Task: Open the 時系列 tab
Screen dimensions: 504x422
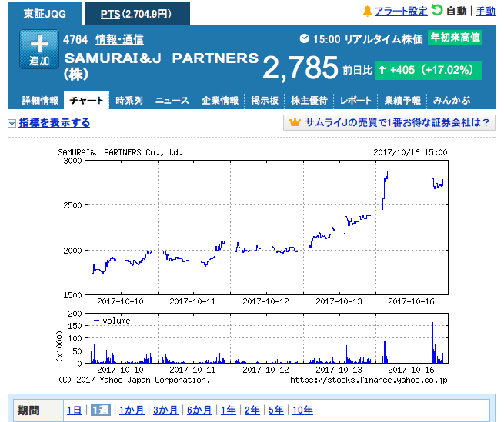Action: pos(129,101)
